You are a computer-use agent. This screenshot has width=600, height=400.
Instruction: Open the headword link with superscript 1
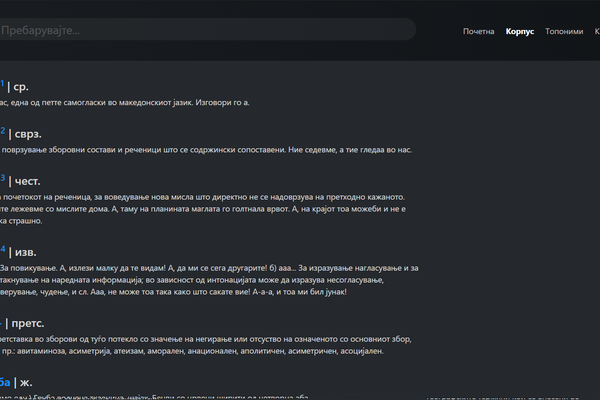point(2,86)
